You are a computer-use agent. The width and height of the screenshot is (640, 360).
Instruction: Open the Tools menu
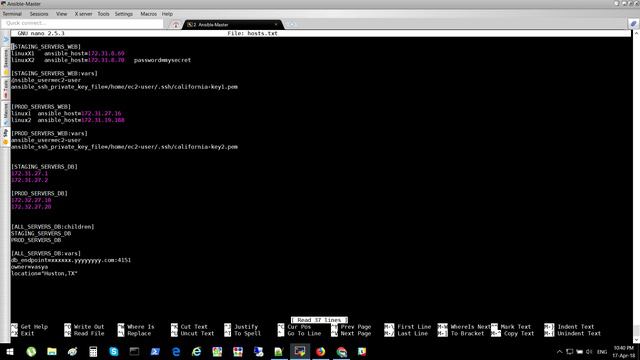[103, 14]
